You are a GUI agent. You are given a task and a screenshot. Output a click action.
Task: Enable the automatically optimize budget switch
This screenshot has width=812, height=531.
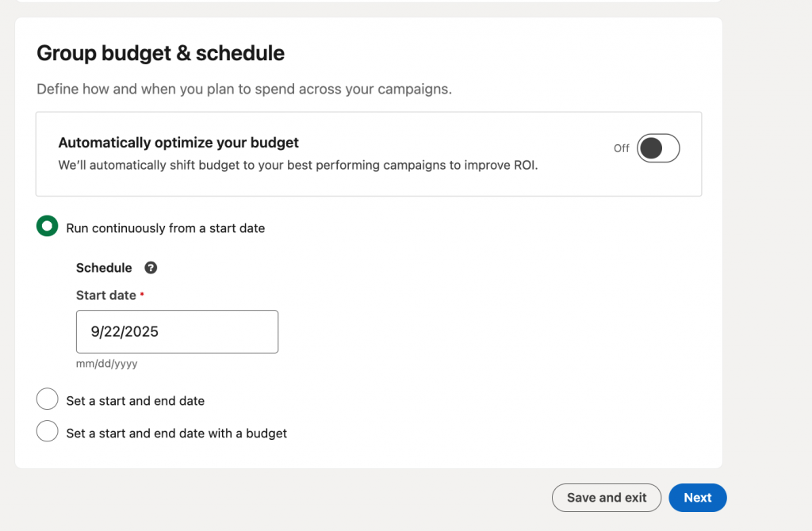coord(658,148)
